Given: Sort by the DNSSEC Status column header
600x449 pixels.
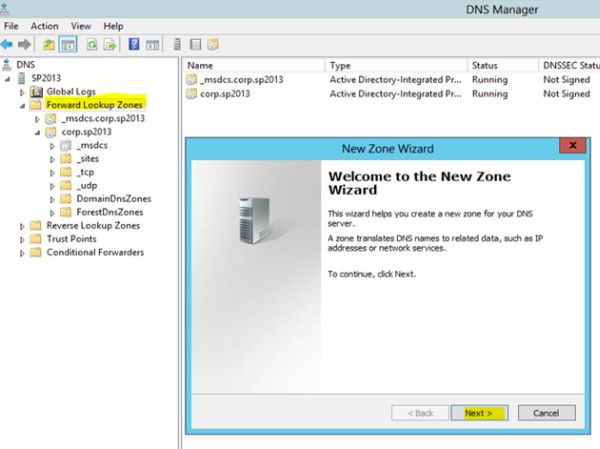Looking at the screenshot, I should coord(570,65).
